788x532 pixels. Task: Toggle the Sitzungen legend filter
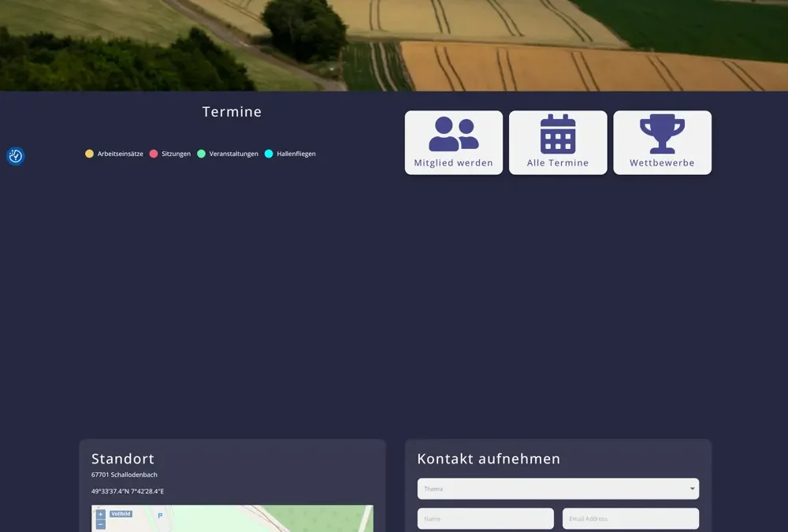coord(170,154)
